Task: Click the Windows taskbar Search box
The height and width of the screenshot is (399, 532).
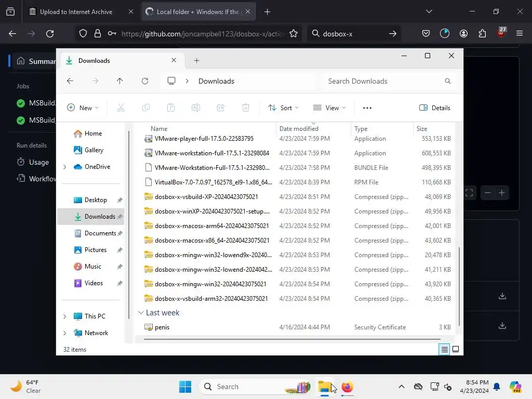Action: pyautogui.click(x=255, y=387)
